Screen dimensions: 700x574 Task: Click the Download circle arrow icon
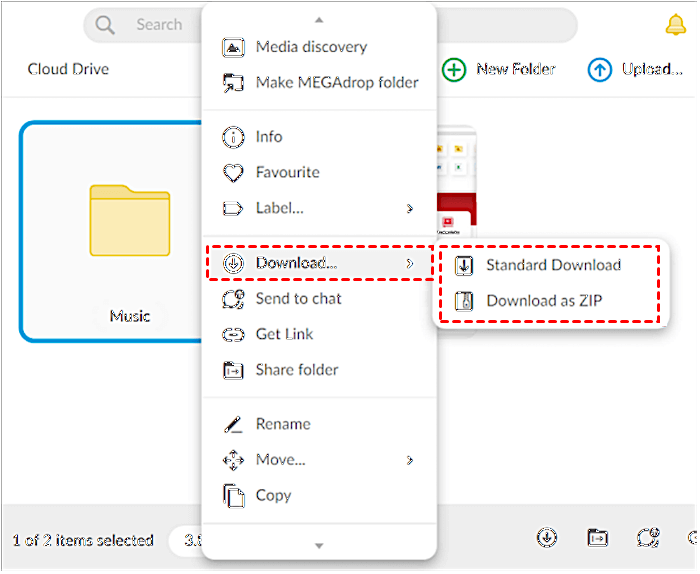click(x=233, y=263)
